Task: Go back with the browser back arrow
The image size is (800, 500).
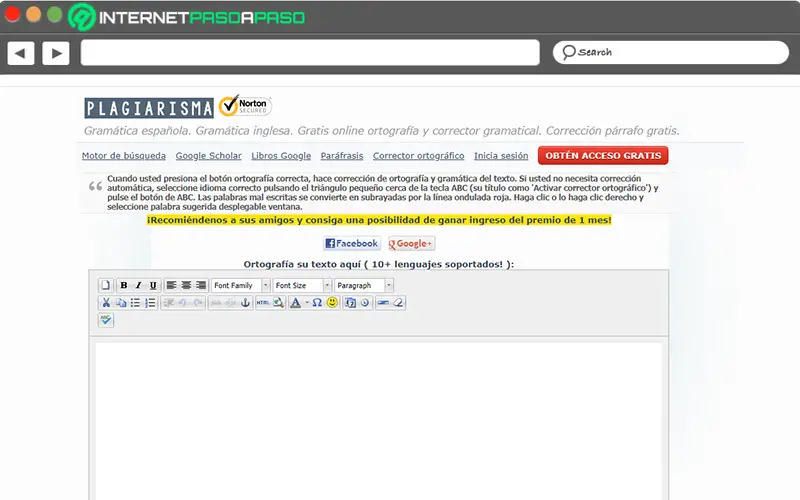Action: pyautogui.click(x=21, y=53)
